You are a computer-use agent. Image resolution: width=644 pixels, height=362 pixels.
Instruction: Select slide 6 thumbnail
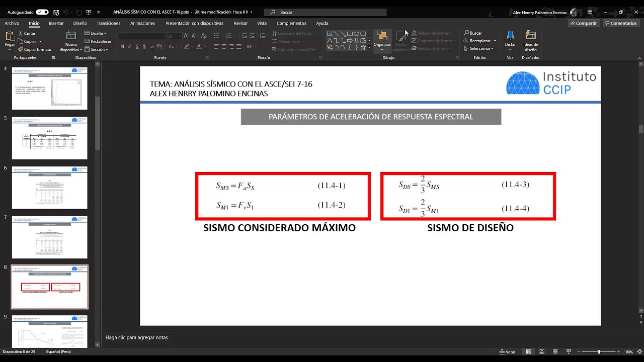(49, 188)
